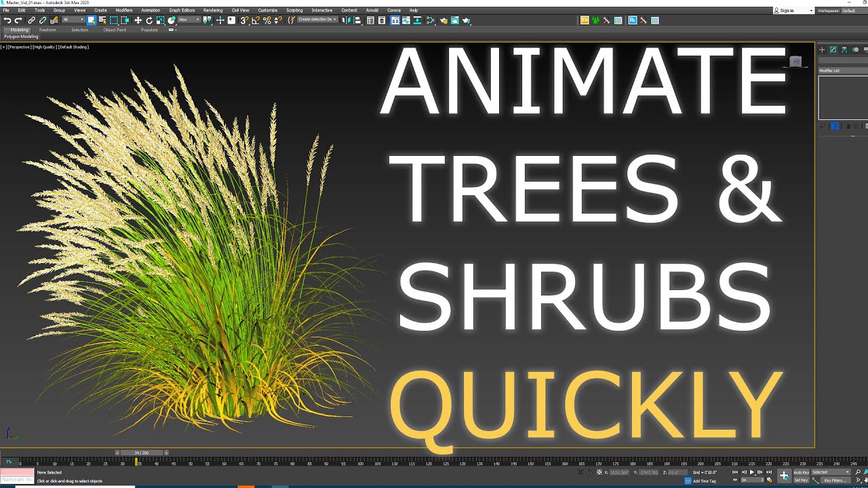Image resolution: width=868 pixels, height=488 pixels.
Task: Activate the Select and Link tool
Action: [x=31, y=20]
